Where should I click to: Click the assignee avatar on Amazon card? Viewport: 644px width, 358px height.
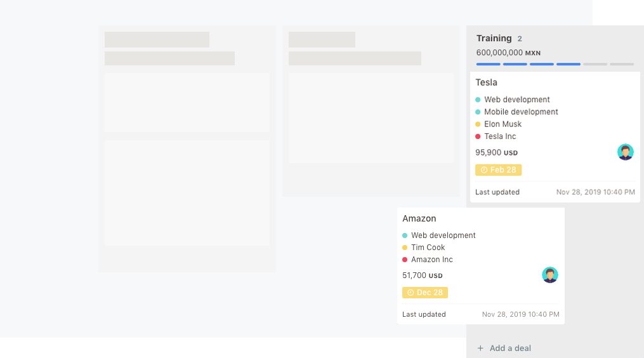point(549,275)
